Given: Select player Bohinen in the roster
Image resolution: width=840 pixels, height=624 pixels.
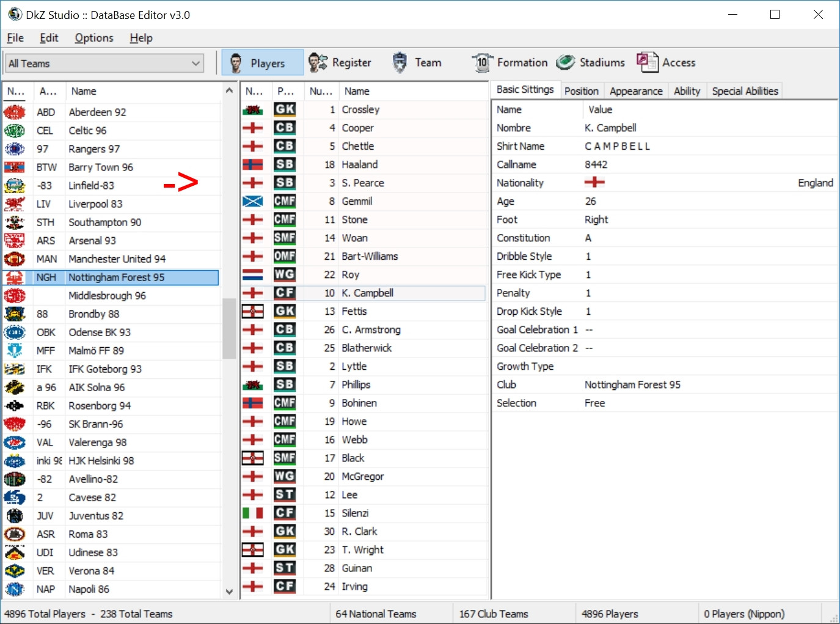Looking at the screenshot, I should coord(363,403).
